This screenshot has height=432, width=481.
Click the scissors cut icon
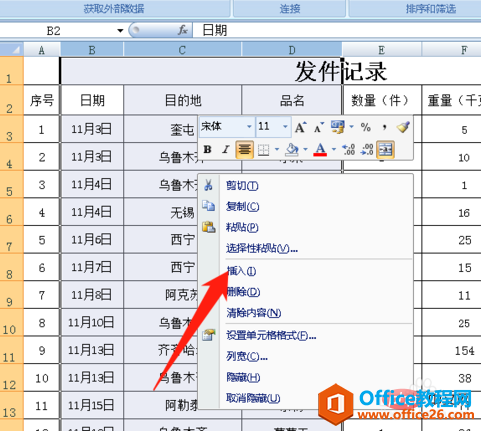(x=209, y=185)
